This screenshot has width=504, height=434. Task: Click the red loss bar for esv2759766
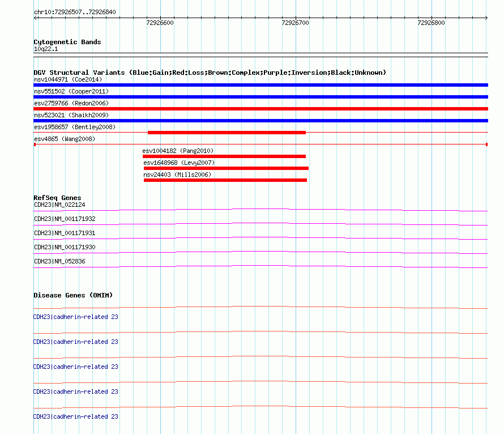pyautogui.click(x=260, y=109)
